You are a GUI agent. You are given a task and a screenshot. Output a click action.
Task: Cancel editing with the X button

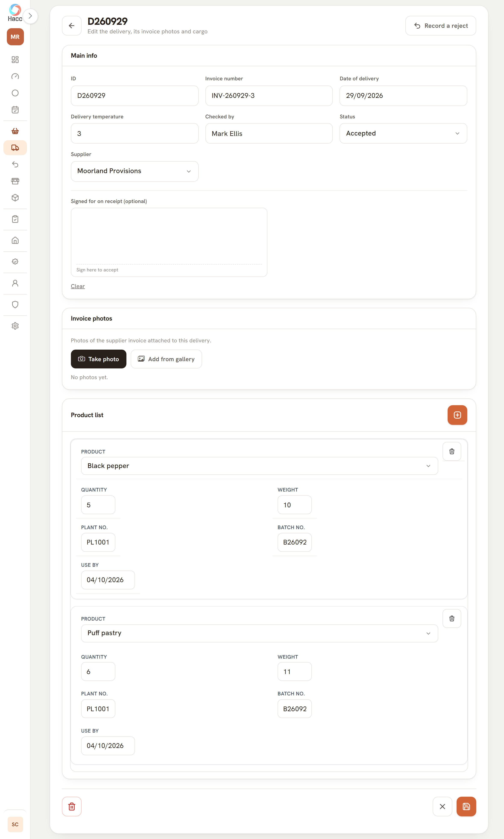(442, 806)
